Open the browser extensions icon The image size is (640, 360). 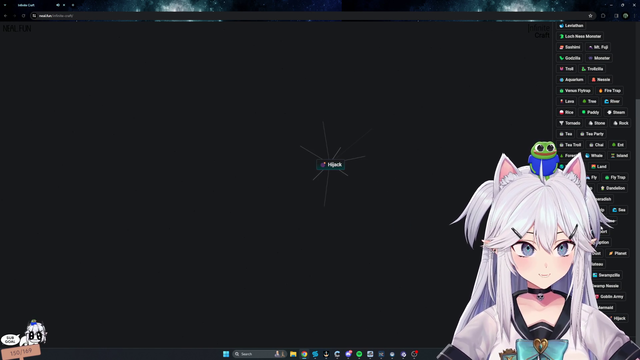pos(603,16)
